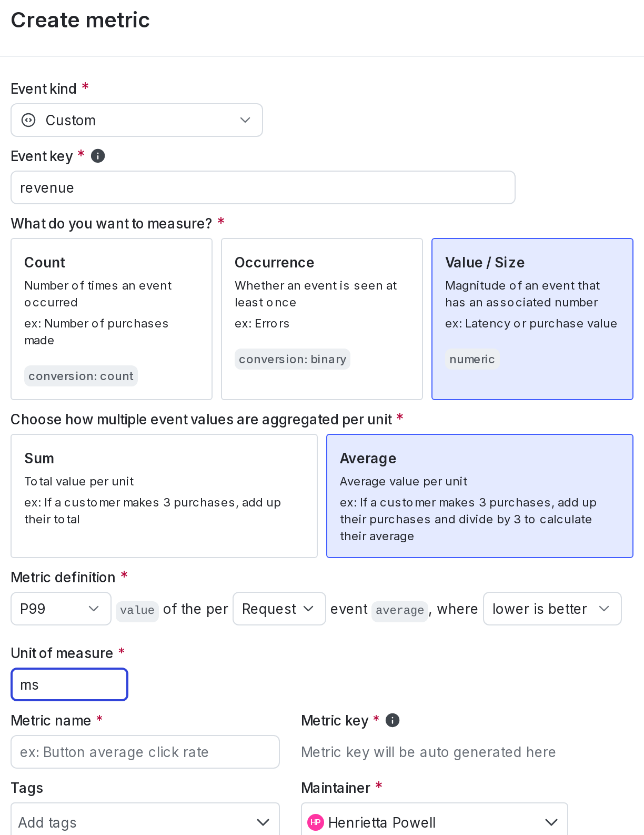This screenshot has width=644, height=835.
Task: Click the Metric name field
Action: [145, 752]
